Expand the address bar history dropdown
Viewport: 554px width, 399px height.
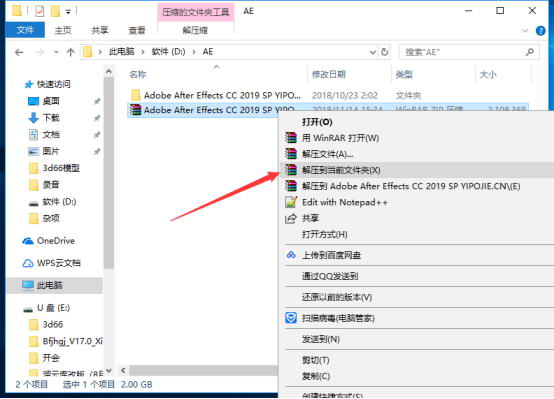tap(372, 52)
